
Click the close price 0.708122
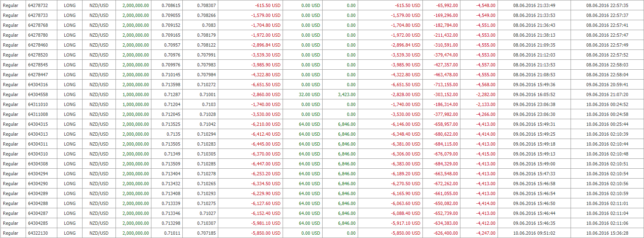(x=206, y=45)
